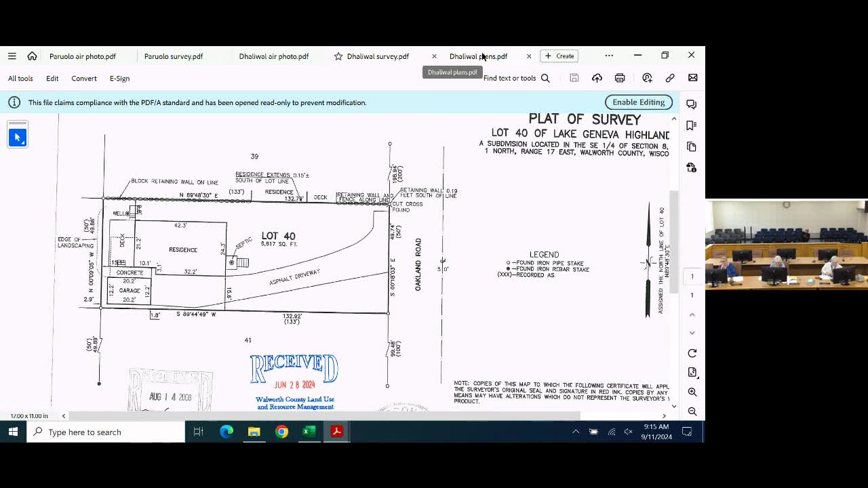
Task: Open the hamburger menu
Action: 12,56
